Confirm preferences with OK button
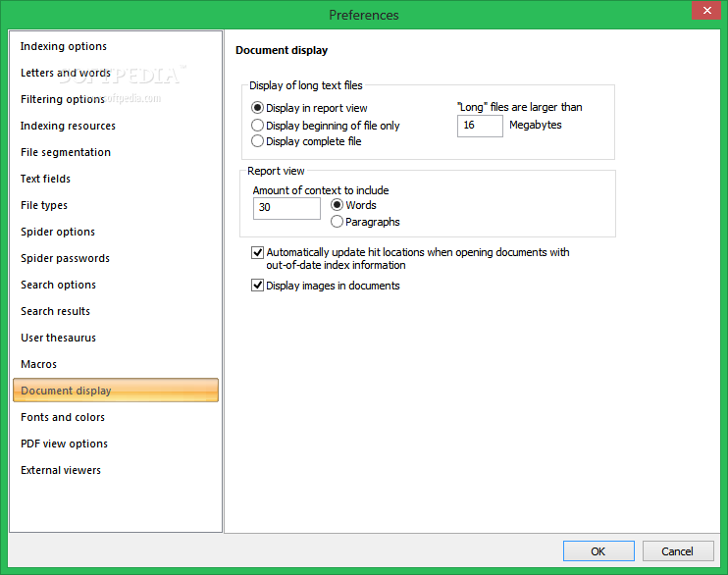This screenshot has height=575, width=728. pyautogui.click(x=598, y=550)
